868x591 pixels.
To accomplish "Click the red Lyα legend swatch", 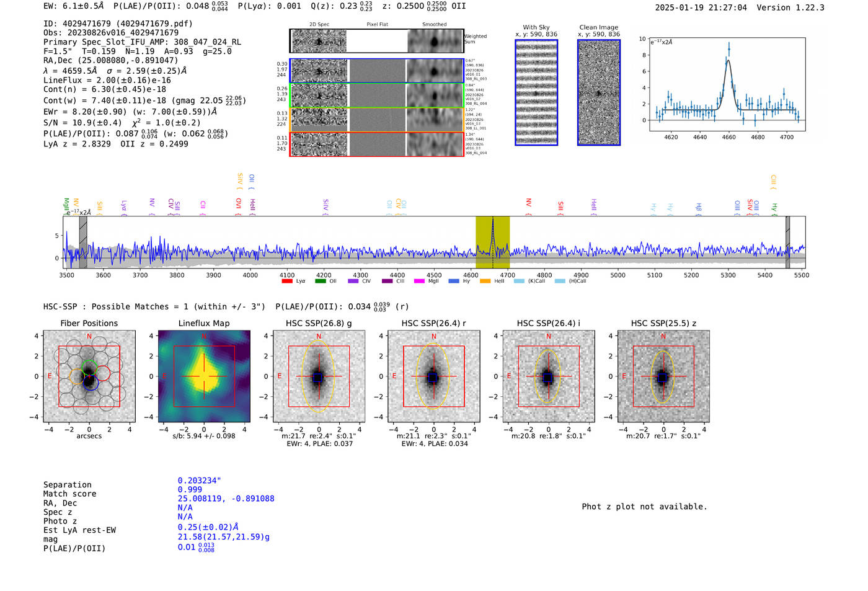I will pos(287,281).
